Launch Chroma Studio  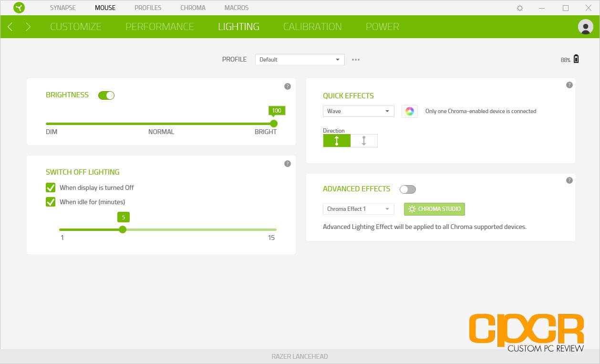coord(434,209)
